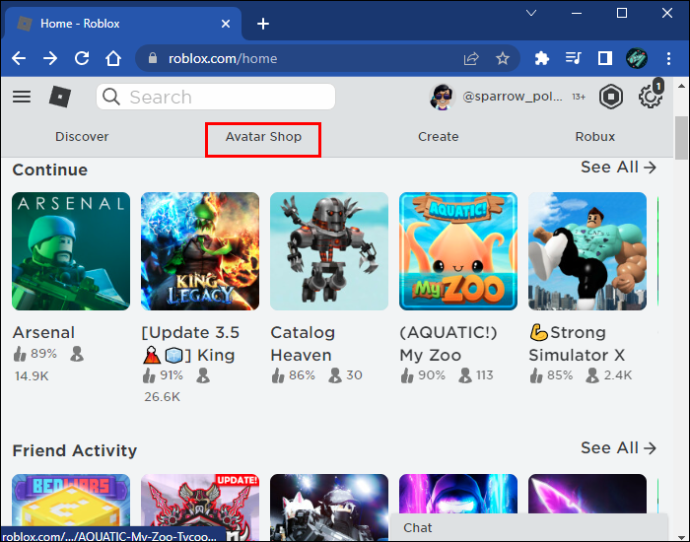Toggle the browser side panel
The width and height of the screenshot is (690, 542).
605,58
